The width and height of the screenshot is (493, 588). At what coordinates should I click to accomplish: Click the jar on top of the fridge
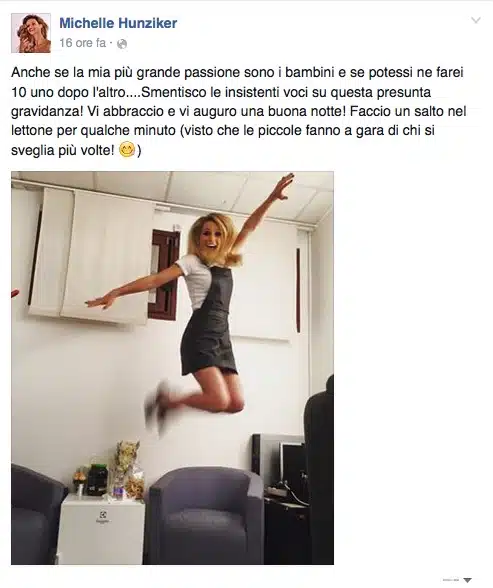point(97,479)
